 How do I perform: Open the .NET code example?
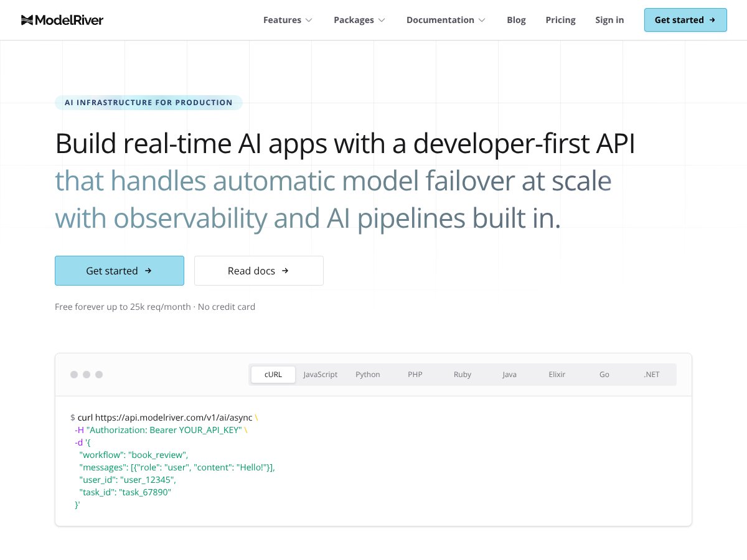(x=651, y=374)
